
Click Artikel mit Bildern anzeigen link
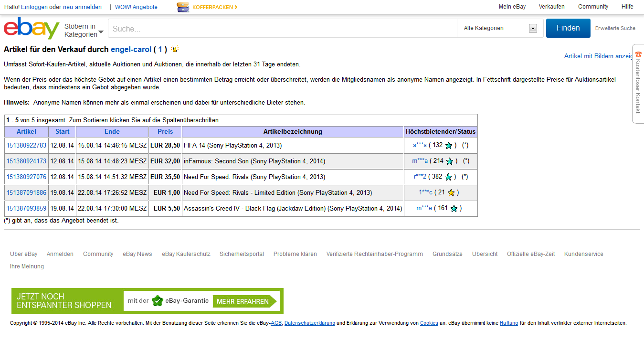599,56
